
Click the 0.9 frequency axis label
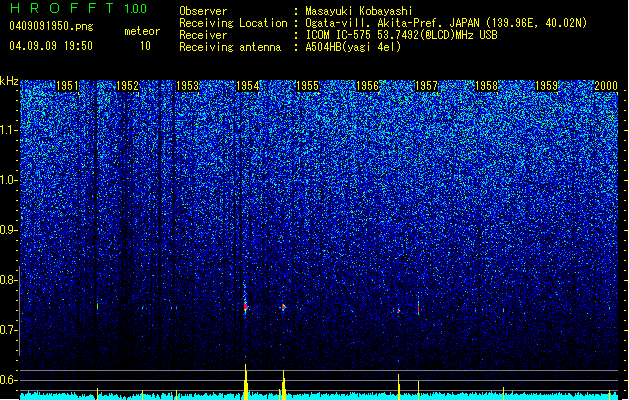coord(8,230)
